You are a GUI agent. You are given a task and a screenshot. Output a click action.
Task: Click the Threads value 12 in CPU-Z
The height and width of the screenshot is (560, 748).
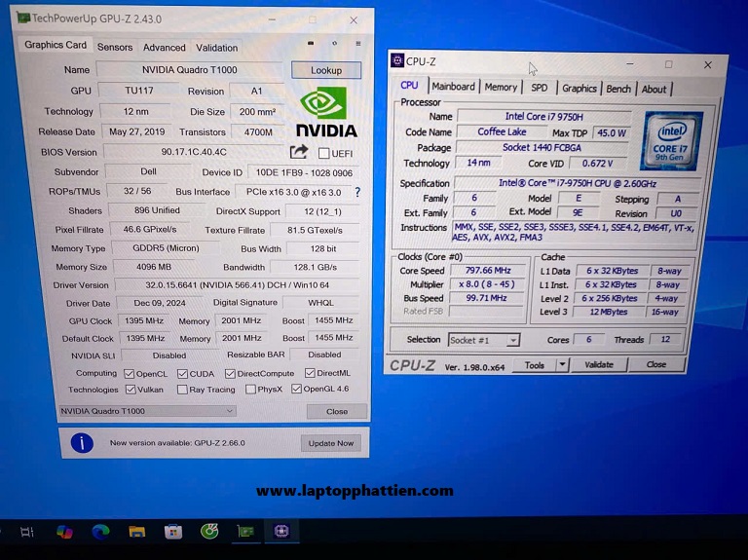[665, 339]
